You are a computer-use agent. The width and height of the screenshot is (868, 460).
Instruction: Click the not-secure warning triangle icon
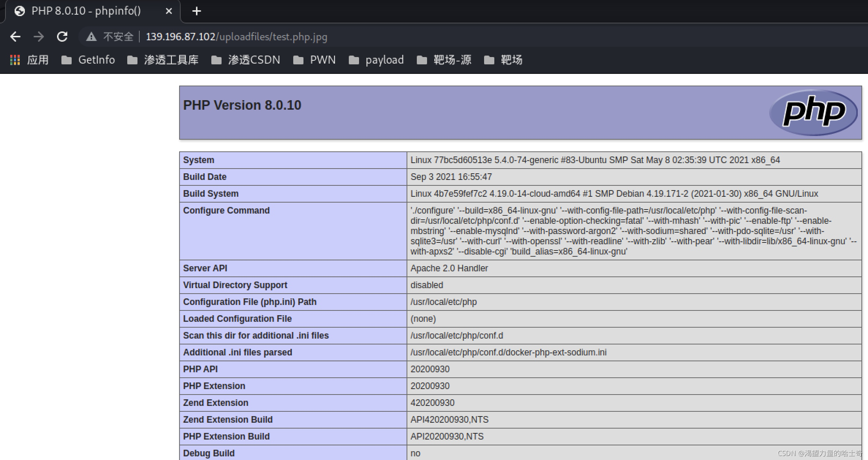tap(91, 37)
